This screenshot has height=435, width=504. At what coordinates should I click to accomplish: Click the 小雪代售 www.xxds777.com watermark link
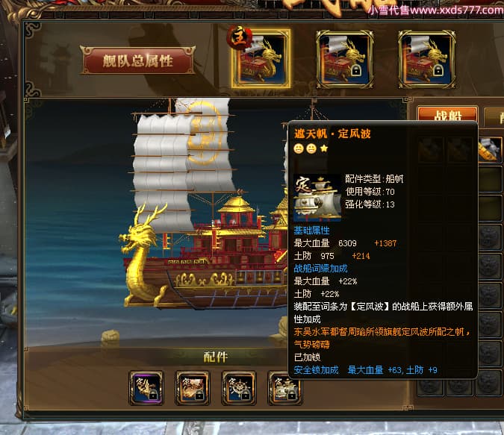pyautogui.click(x=435, y=10)
